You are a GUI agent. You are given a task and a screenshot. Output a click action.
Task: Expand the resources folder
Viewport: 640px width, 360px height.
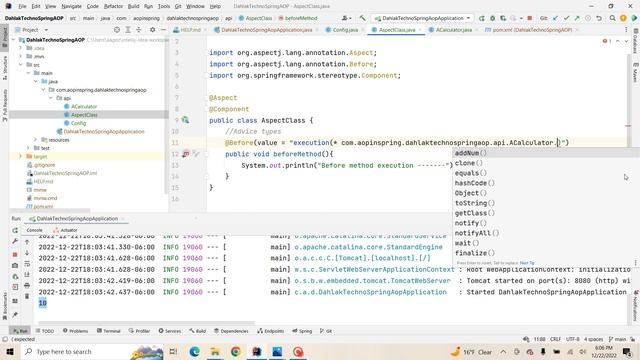(36, 140)
